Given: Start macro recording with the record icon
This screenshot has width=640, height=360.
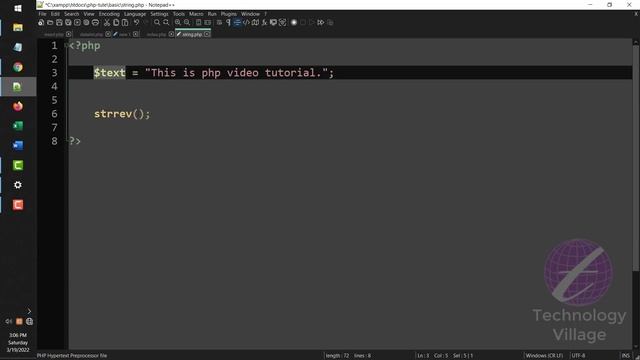Looking at the screenshot, I should (294, 22).
